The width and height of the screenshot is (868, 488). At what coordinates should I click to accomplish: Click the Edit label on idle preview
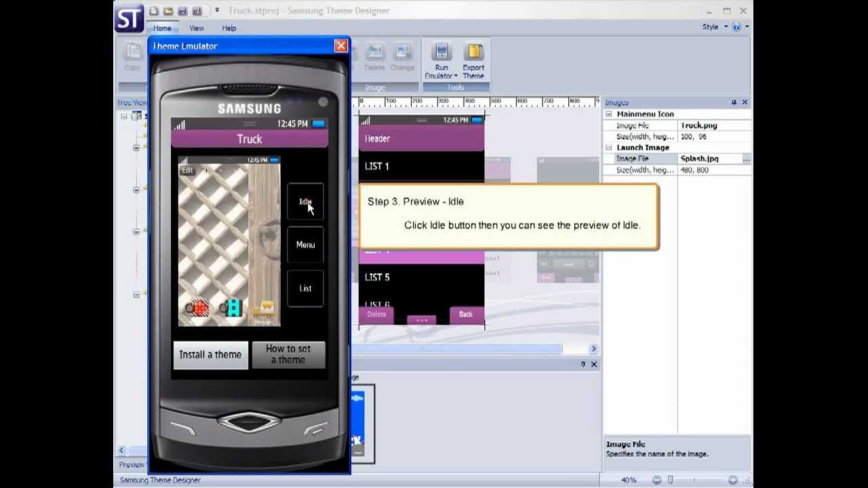pos(187,170)
